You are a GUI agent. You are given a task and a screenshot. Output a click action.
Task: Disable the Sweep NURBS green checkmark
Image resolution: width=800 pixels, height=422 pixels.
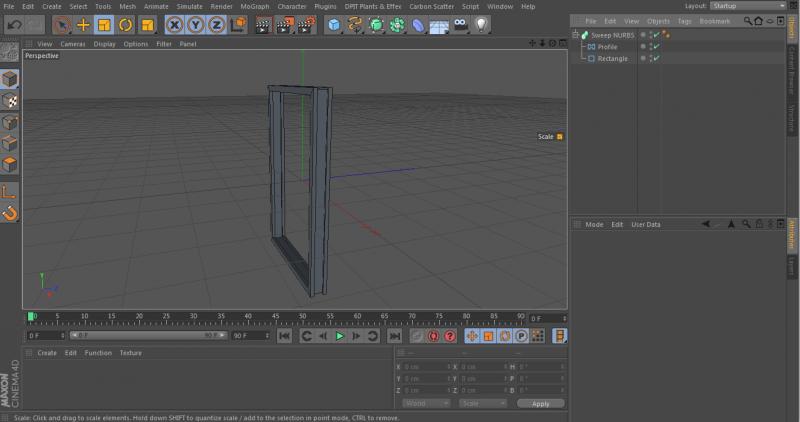656,35
